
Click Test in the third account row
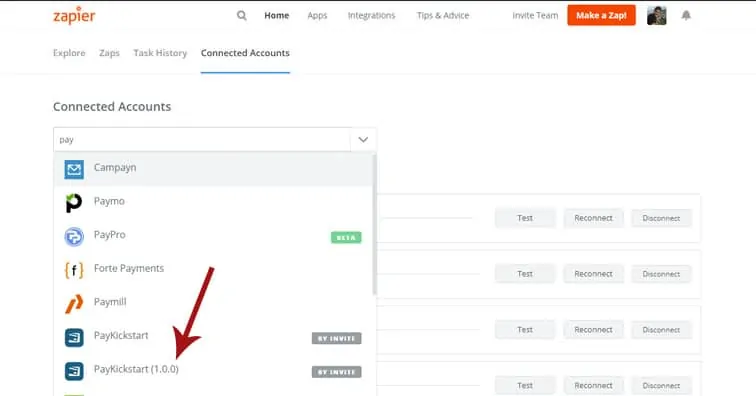pos(525,330)
